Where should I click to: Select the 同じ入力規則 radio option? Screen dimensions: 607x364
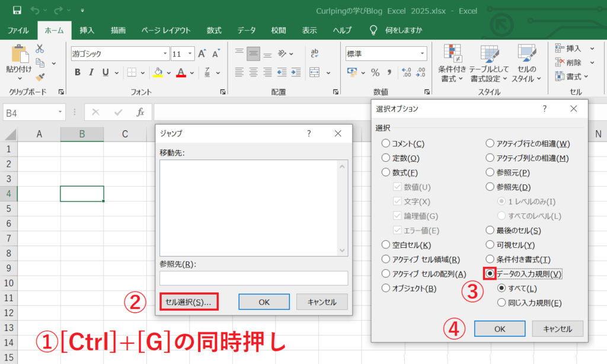click(x=501, y=303)
